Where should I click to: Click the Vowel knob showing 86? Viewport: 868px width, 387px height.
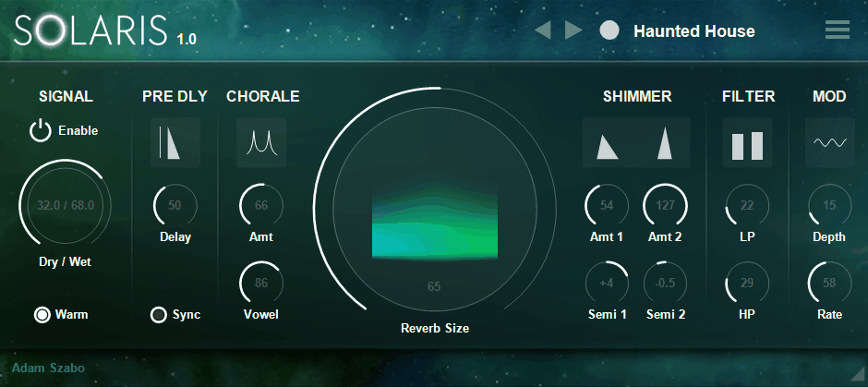coord(261,283)
